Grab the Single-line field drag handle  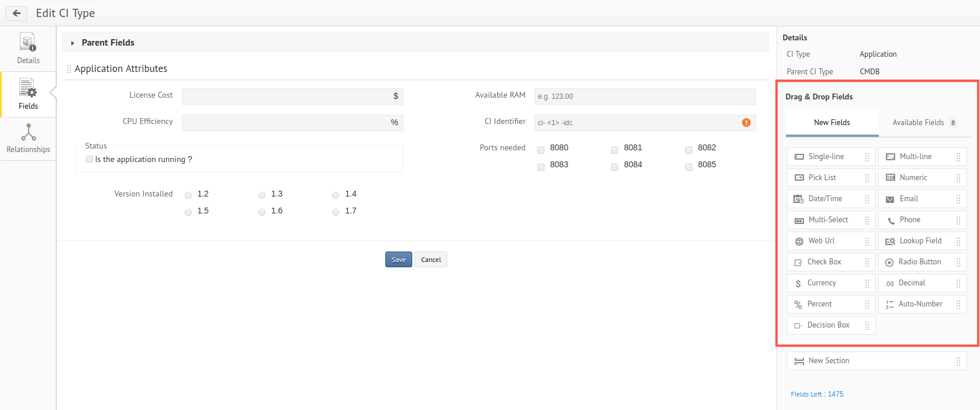tap(867, 157)
